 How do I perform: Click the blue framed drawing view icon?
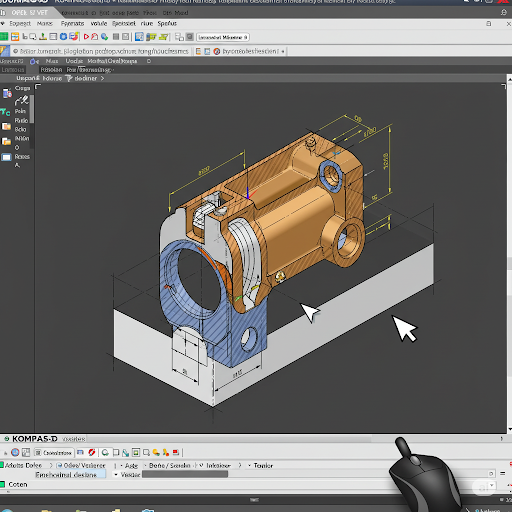[x=139, y=37]
